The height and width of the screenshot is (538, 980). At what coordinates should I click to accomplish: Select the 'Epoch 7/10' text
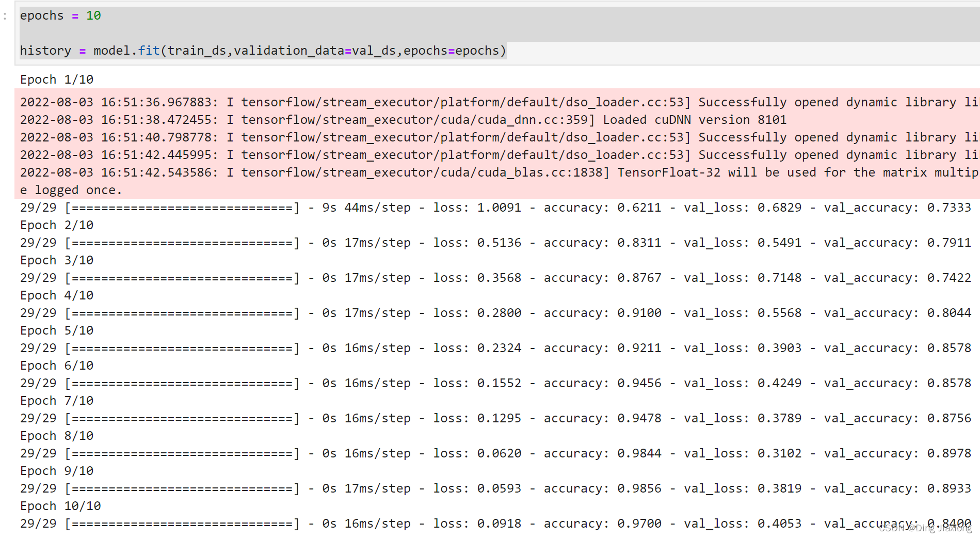57,401
